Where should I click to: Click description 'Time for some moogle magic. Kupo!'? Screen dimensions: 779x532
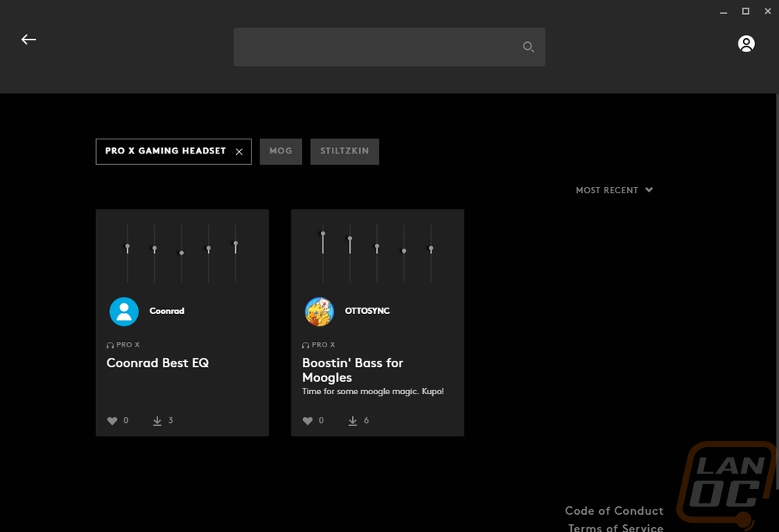[373, 392]
